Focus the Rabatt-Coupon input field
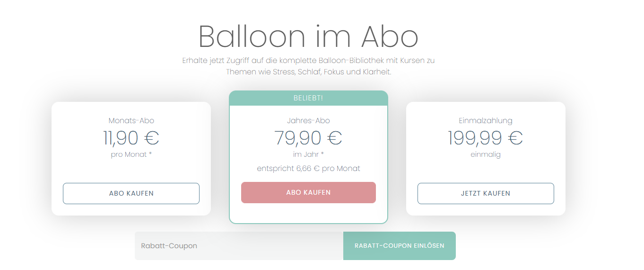 pyautogui.click(x=239, y=246)
